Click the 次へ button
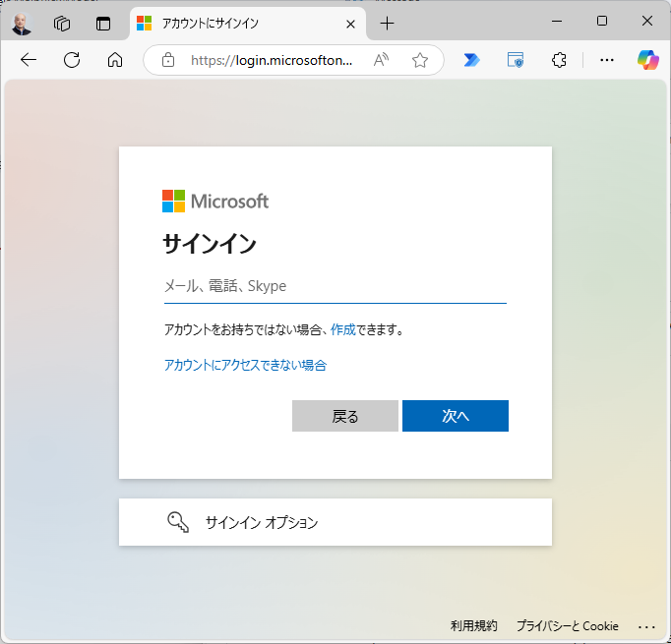The image size is (671, 644). (456, 416)
